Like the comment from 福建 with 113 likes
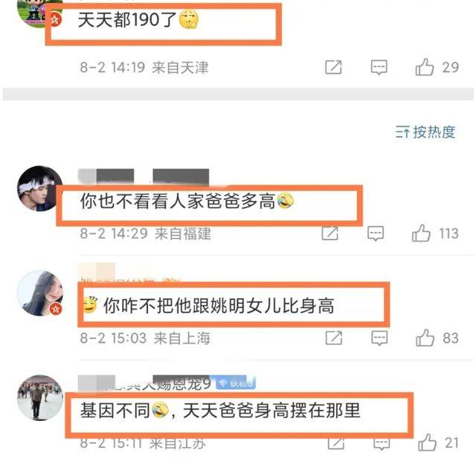476x462 pixels. [x=421, y=234]
